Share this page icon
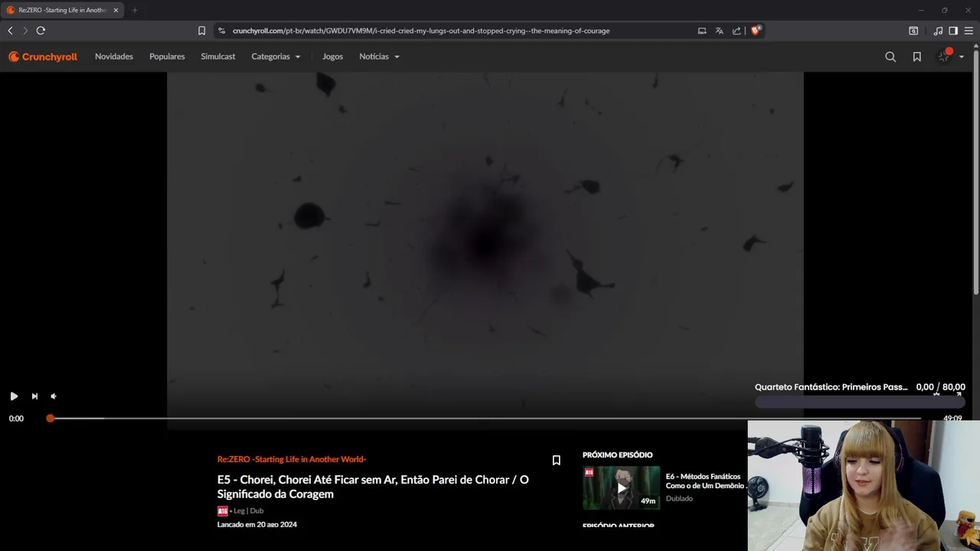 [x=737, y=31]
